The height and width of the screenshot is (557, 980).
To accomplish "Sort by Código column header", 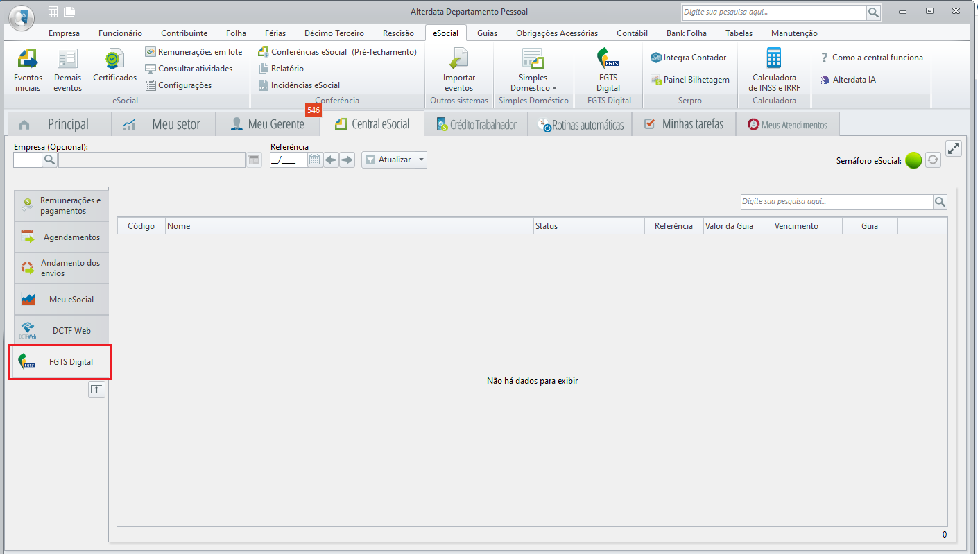I will (141, 226).
